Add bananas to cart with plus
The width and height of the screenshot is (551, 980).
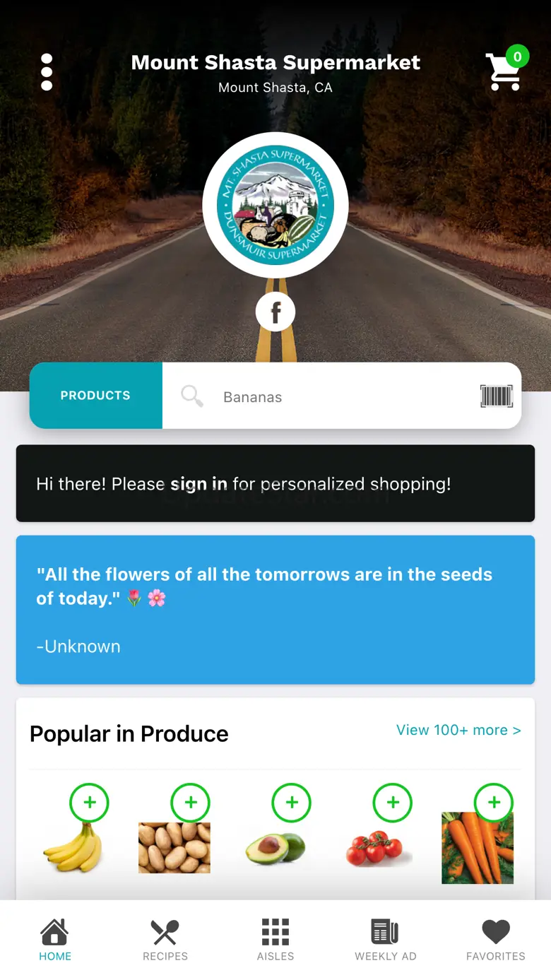(89, 803)
